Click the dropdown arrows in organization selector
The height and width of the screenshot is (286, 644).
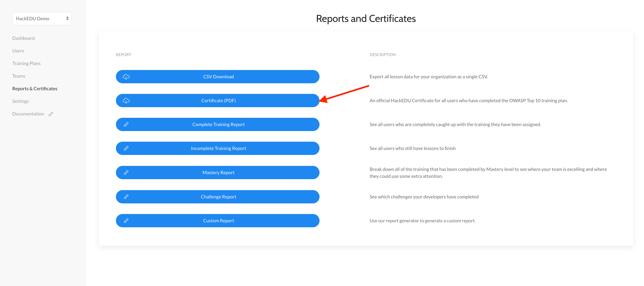tap(67, 18)
